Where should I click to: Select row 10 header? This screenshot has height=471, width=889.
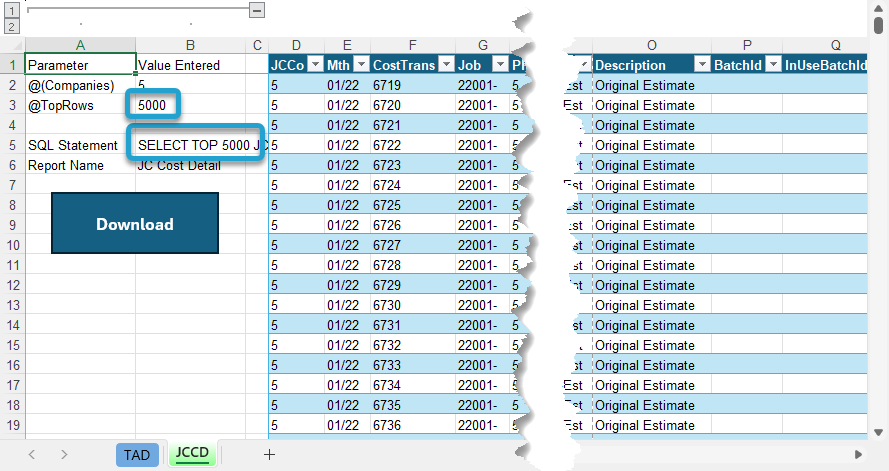tap(14, 245)
